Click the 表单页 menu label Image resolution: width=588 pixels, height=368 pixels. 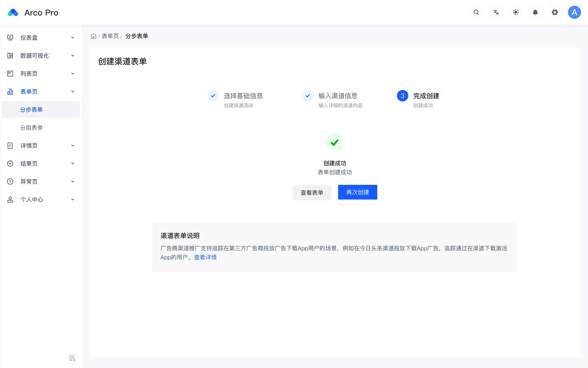click(29, 92)
